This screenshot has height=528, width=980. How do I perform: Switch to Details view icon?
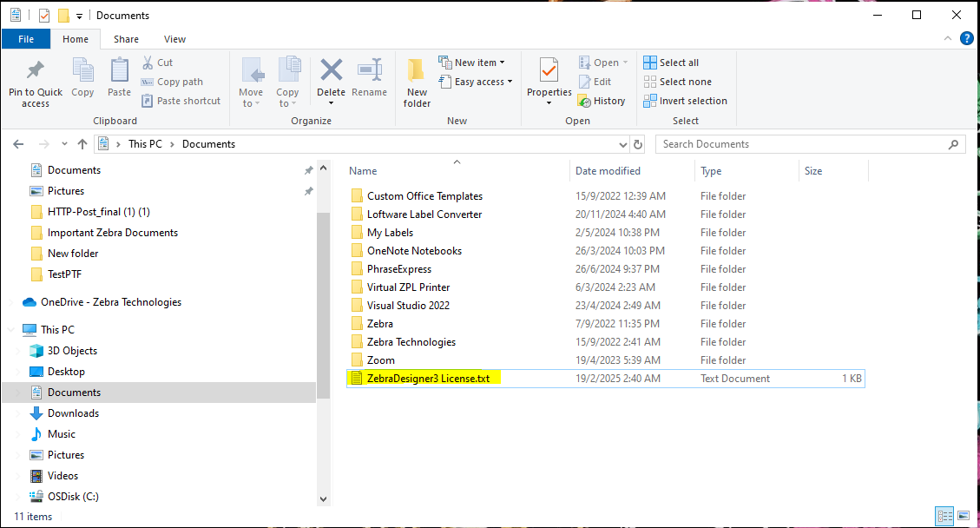[944, 516]
